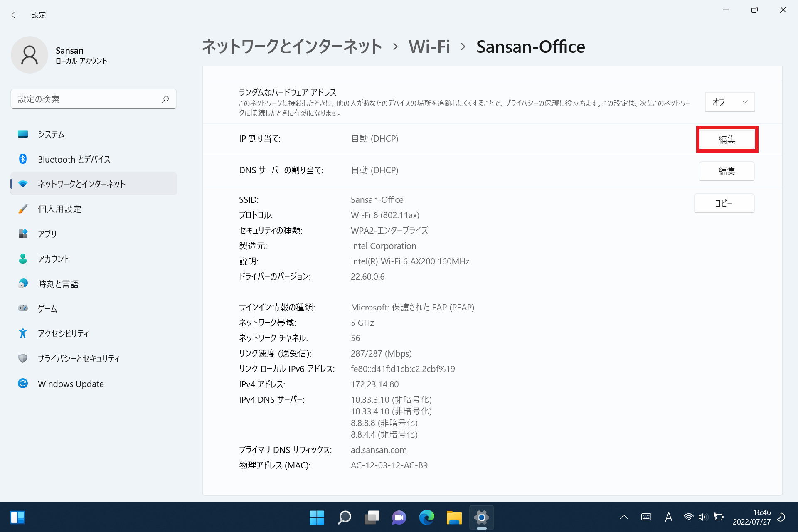798x532 pixels.
Task: Open ランダムなハードウェア アドレス dropdown showing オフ
Action: 729,102
